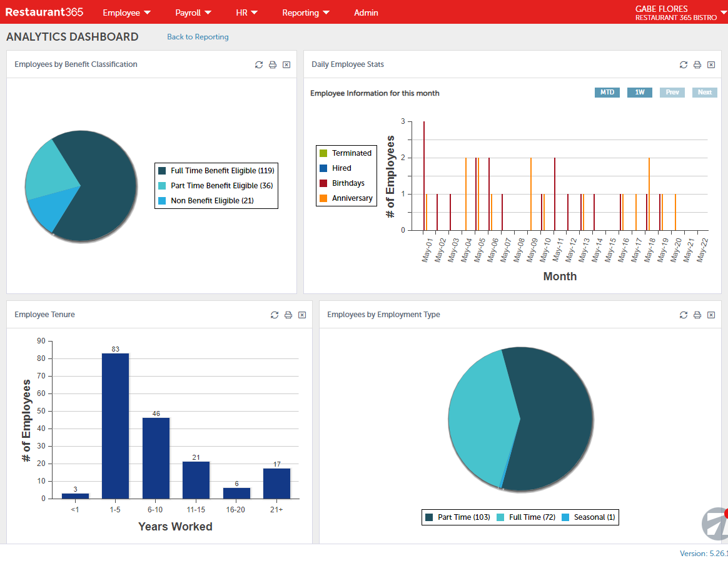The image size is (728, 563).
Task: Click Seasonal (1) legend entry
Action: click(589, 517)
